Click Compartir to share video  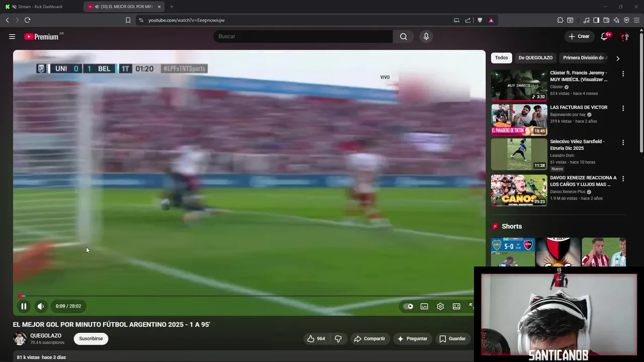tap(369, 339)
